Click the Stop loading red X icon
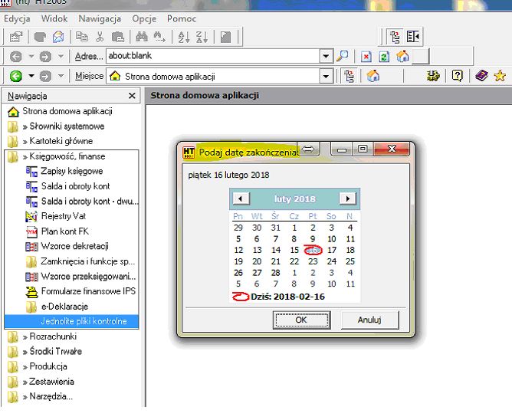This screenshot has width=512, height=420. (366, 57)
